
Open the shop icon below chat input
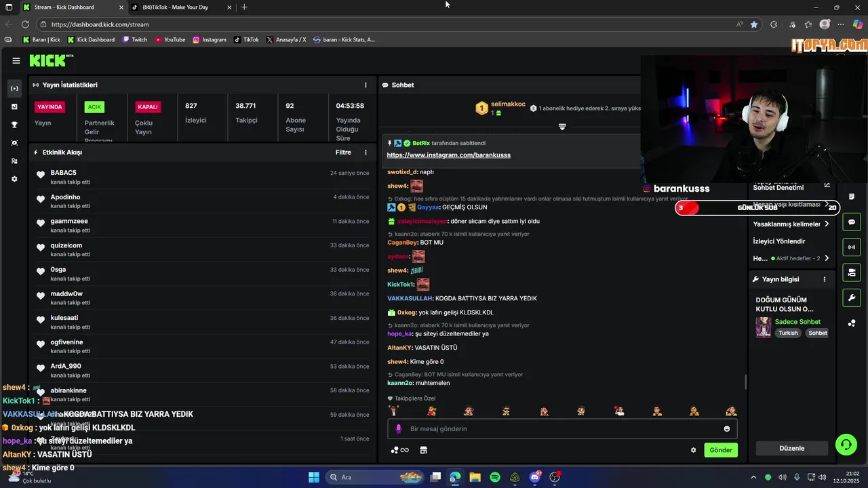tap(424, 450)
